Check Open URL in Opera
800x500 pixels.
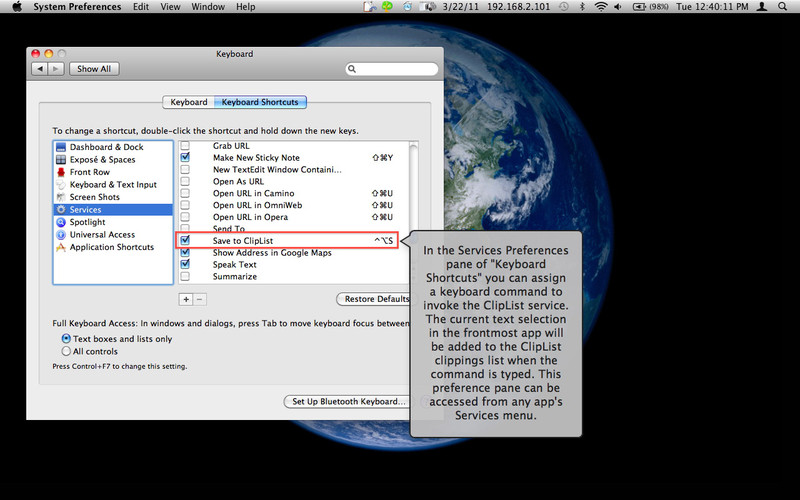(x=185, y=217)
